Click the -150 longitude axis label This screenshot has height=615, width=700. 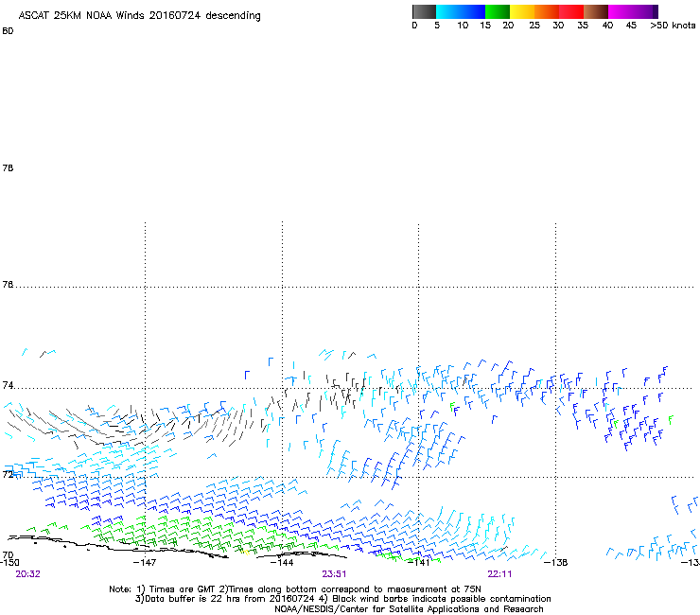pyautogui.click(x=9, y=563)
